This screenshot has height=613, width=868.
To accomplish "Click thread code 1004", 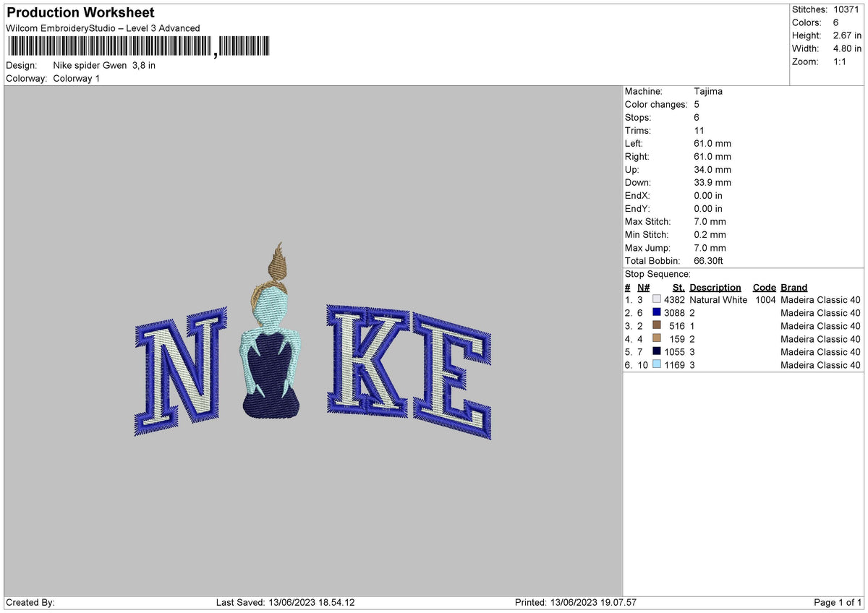I will point(765,299).
